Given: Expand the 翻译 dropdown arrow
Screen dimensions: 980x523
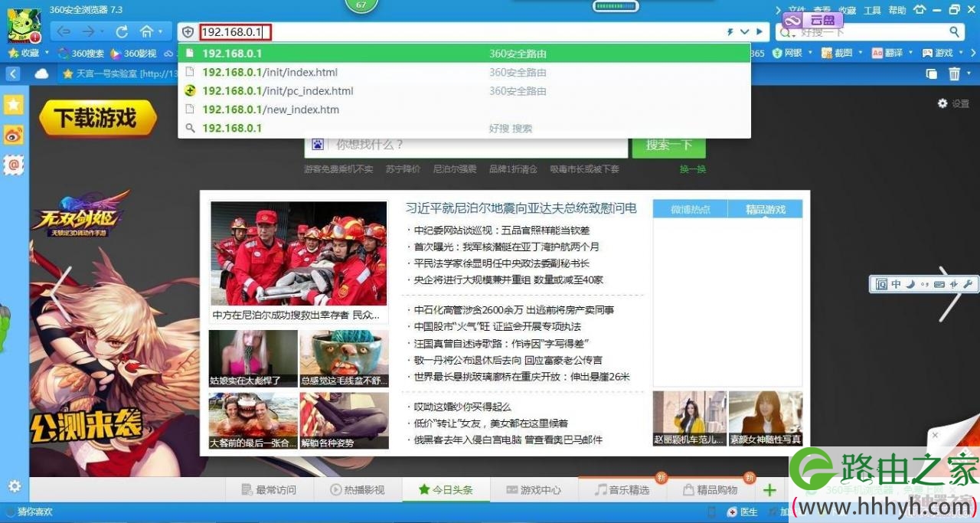Looking at the screenshot, I should 911,53.
